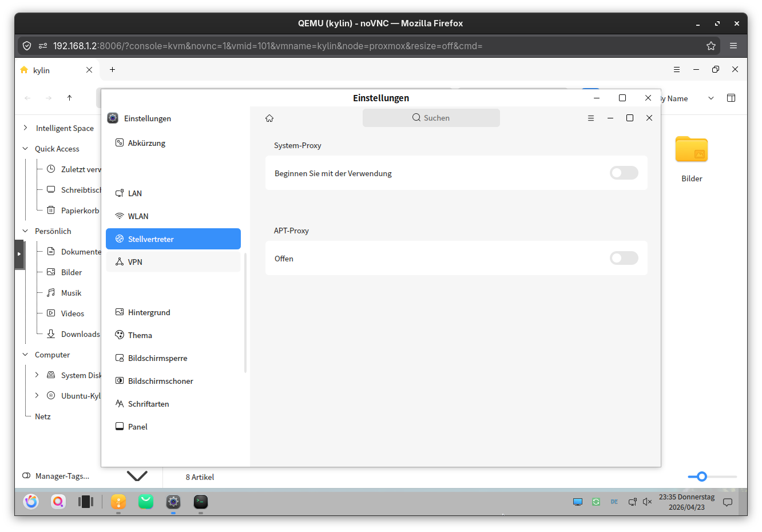Collapse Computer section in file manager

click(x=25, y=354)
